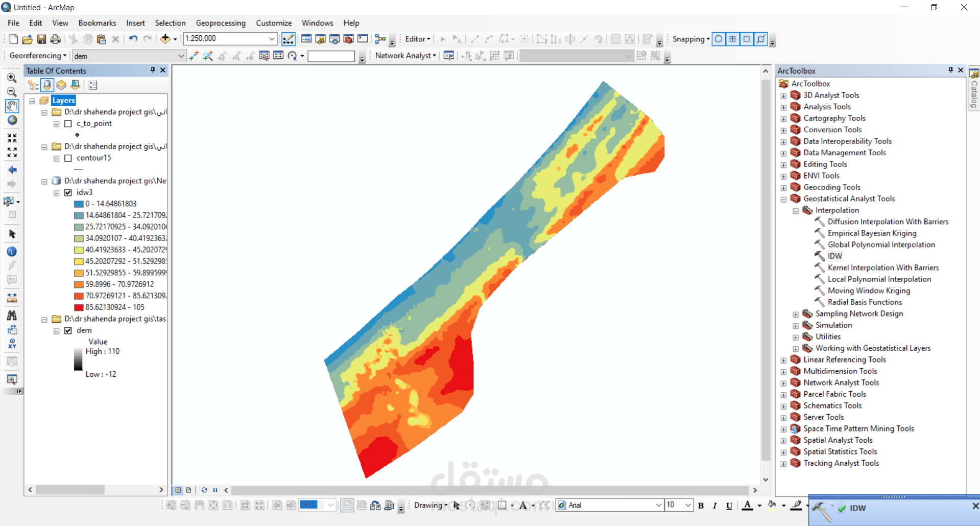Open the map scale 1:250,000 dropdown
Screen dimensions: 980x526
[272, 39]
